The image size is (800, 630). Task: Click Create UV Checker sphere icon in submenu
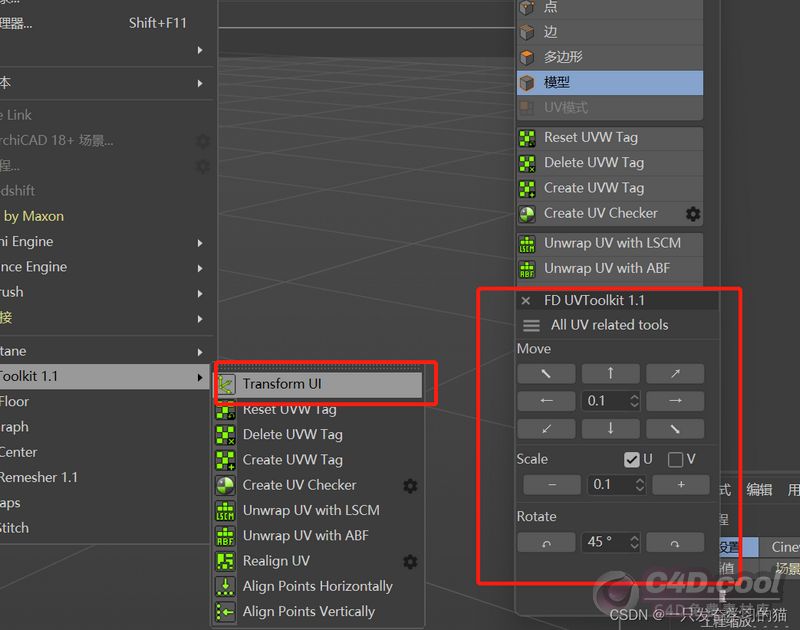pos(226,485)
